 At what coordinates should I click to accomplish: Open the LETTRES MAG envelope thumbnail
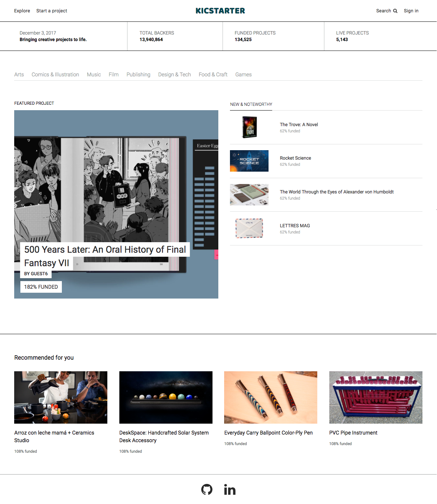(x=249, y=228)
